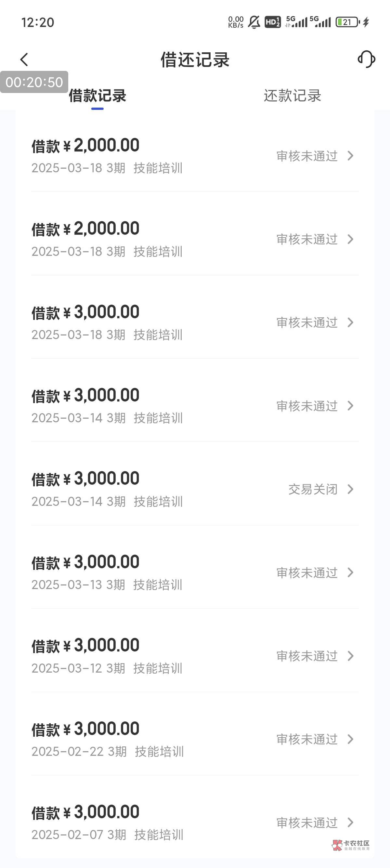This screenshot has width=390, height=868.
Task: Switch to the 还款记录 tab
Action: (292, 96)
